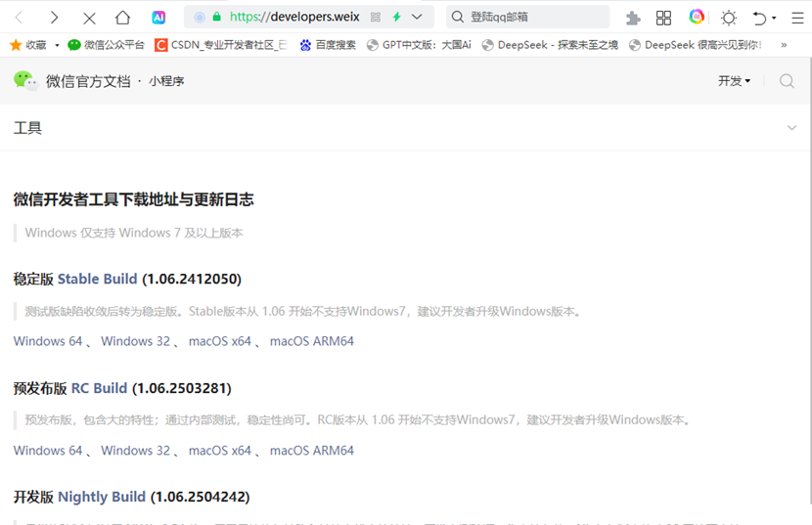812x525 pixels.
Task: Click the Nightly version number (1.06.2504242)
Action: pos(201,497)
